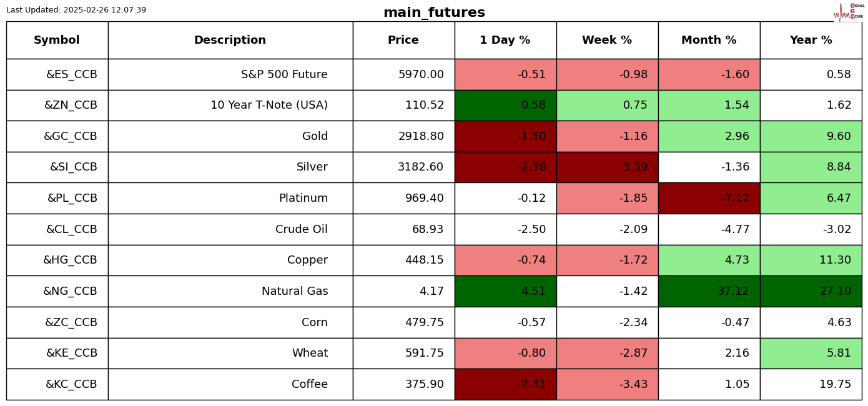Click the Gold description cell
The width and height of the screenshot is (868, 406).
[x=315, y=137]
